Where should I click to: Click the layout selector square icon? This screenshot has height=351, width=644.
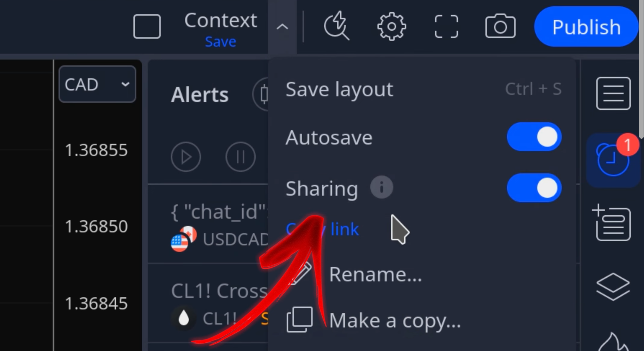click(x=147, y=26)
